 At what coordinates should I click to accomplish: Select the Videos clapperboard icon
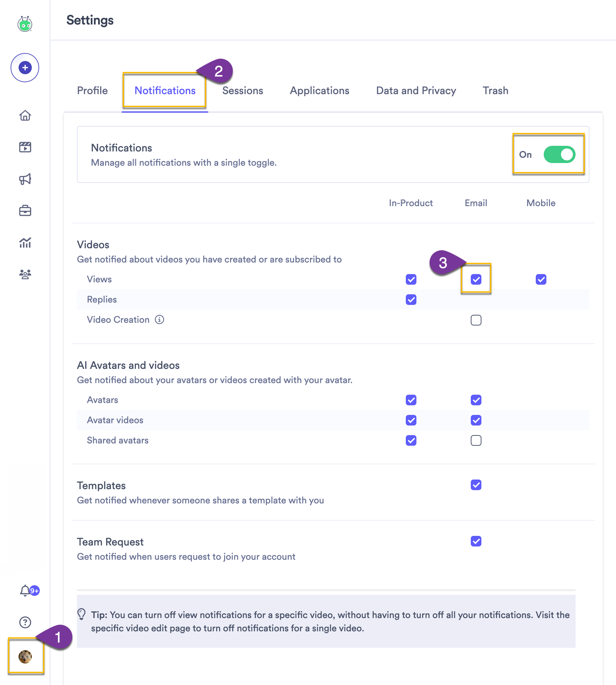26,147
